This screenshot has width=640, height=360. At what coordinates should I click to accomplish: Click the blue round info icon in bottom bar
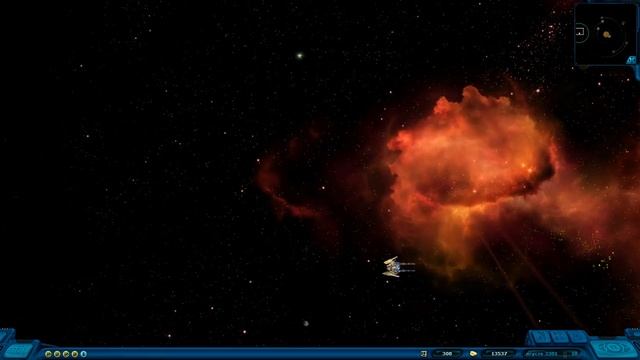point(84,354)
